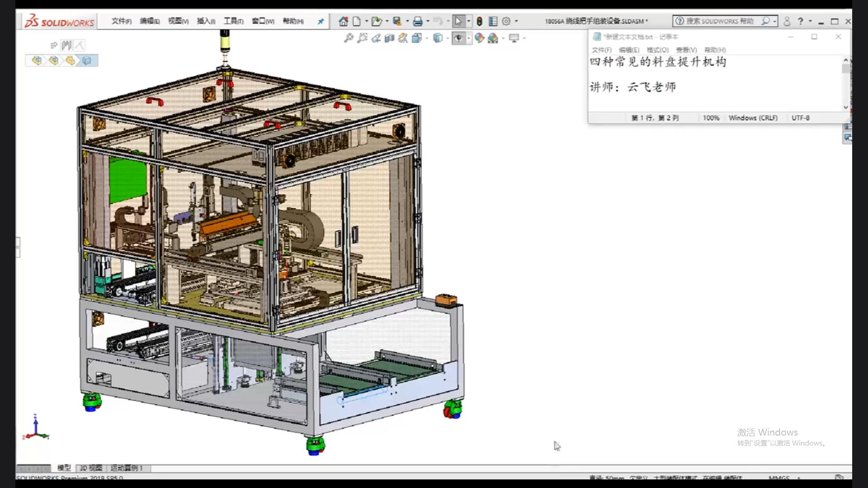Open the 插入(I) menu in SolidWorks
The height and width of the screenshot is (488, 868).
[206, 21]
